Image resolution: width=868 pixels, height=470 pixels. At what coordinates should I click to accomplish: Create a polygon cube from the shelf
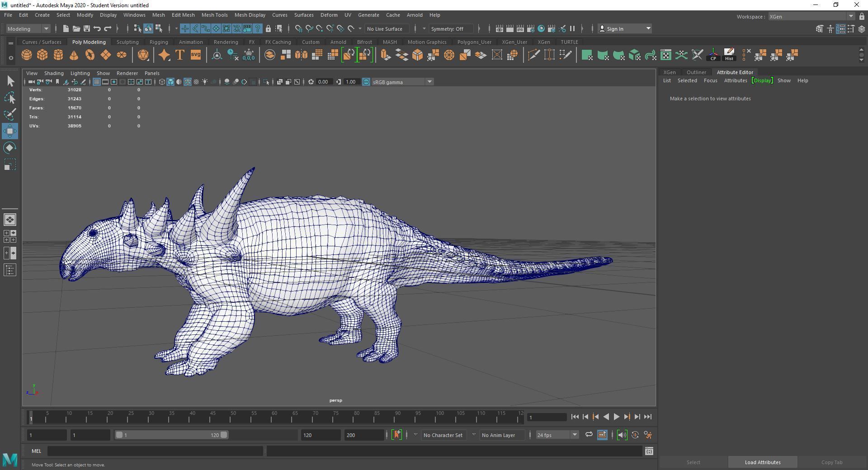click(42, 55)
